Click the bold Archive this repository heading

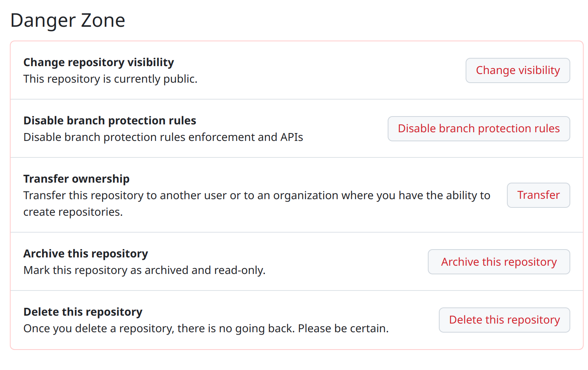(85, 254)
